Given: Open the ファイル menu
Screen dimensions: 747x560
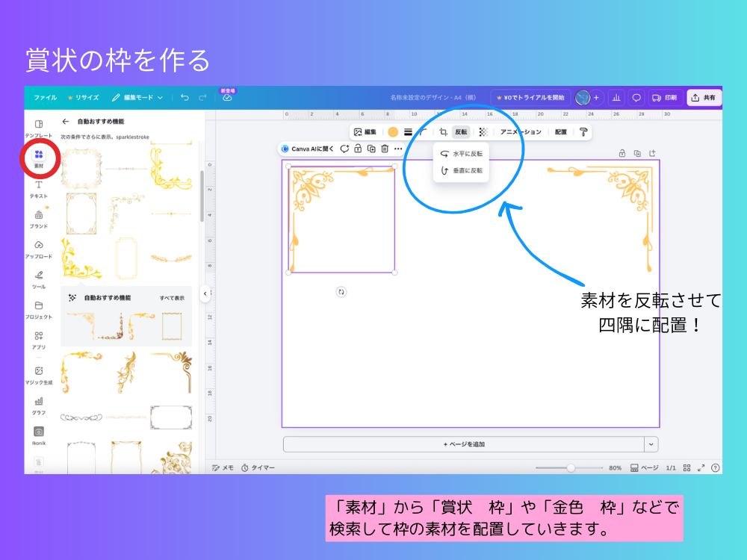Looking at the screenshot, I should click(46, 98).
